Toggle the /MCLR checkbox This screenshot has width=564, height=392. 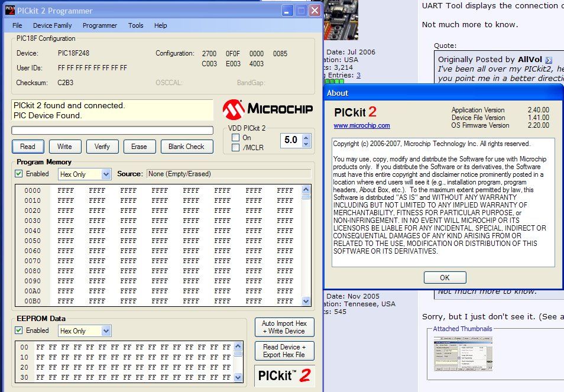[x=236, y=147]
